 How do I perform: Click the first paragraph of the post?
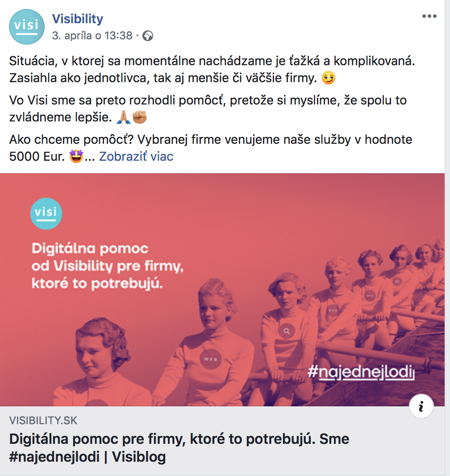pyautogui.click(x=212, y=70)
